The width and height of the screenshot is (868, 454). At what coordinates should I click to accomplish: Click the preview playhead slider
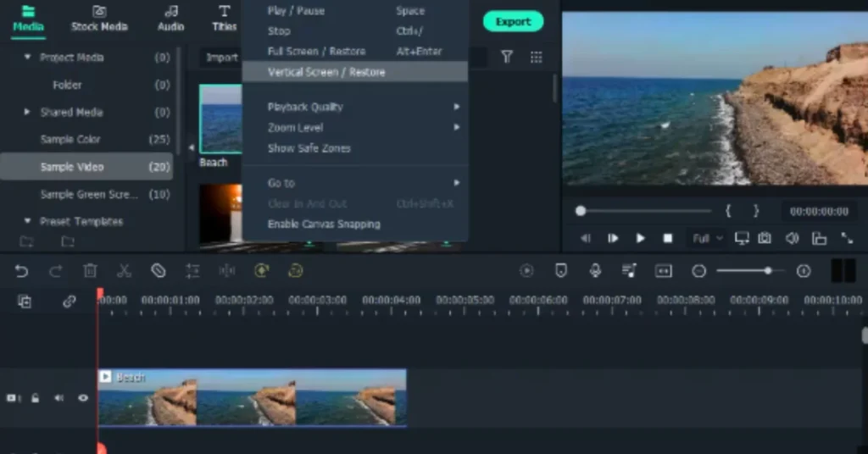click(x=580, y=211)
